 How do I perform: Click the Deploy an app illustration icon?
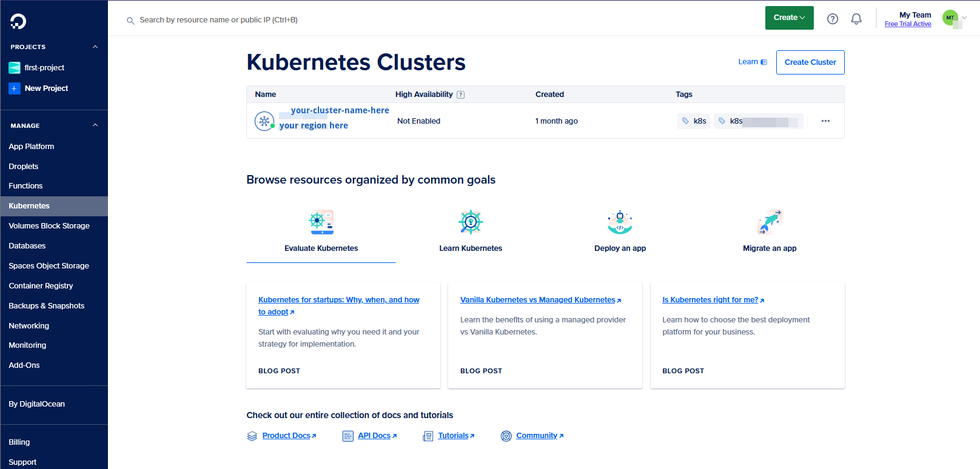620,222
